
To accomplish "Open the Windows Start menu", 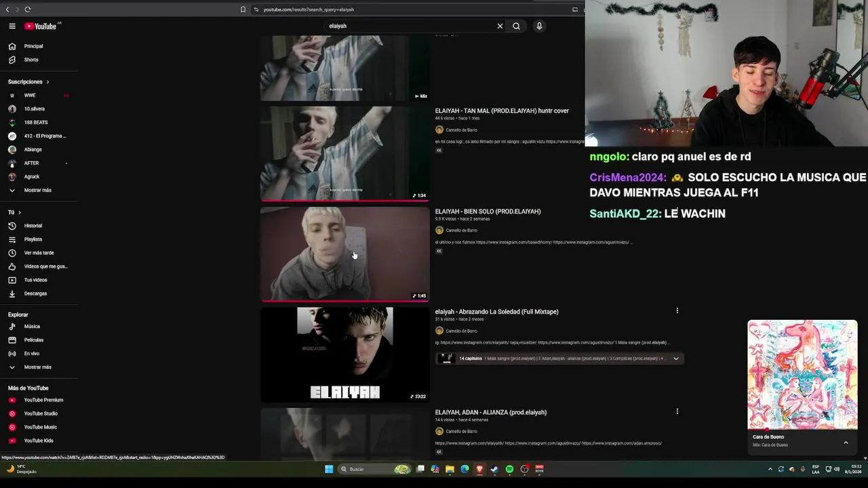I will 329,469.
